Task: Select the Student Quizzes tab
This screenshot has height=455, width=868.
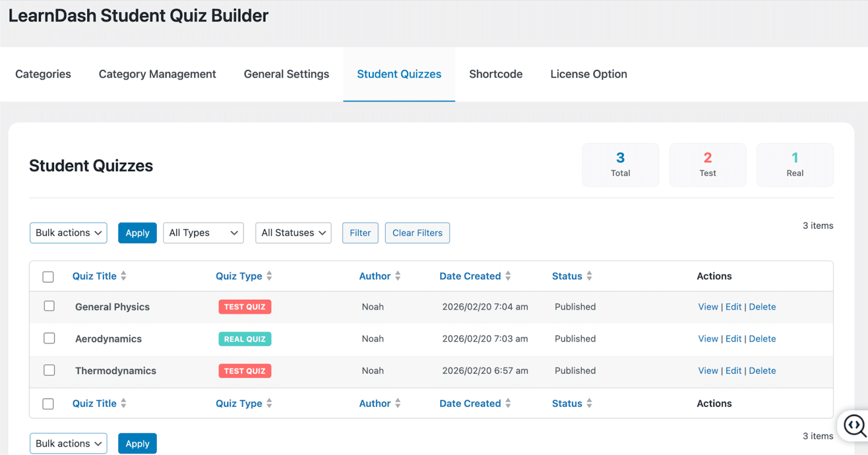Action: (399, 74)
